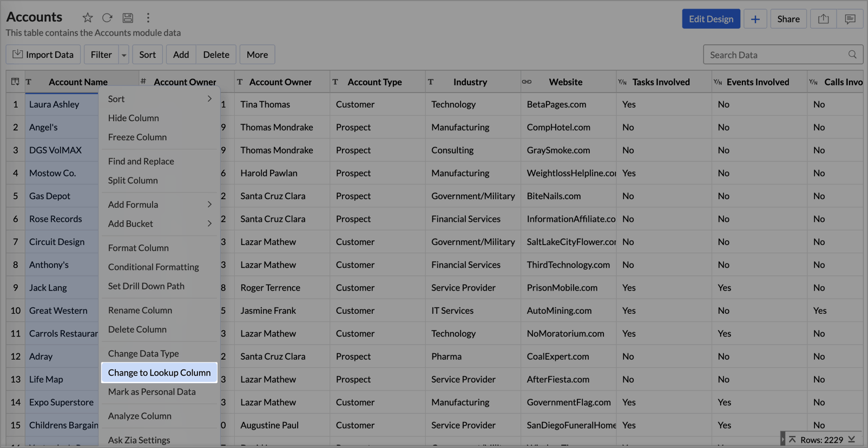Click the table column selector icon

pyautogui.click(x=15, y=82)
